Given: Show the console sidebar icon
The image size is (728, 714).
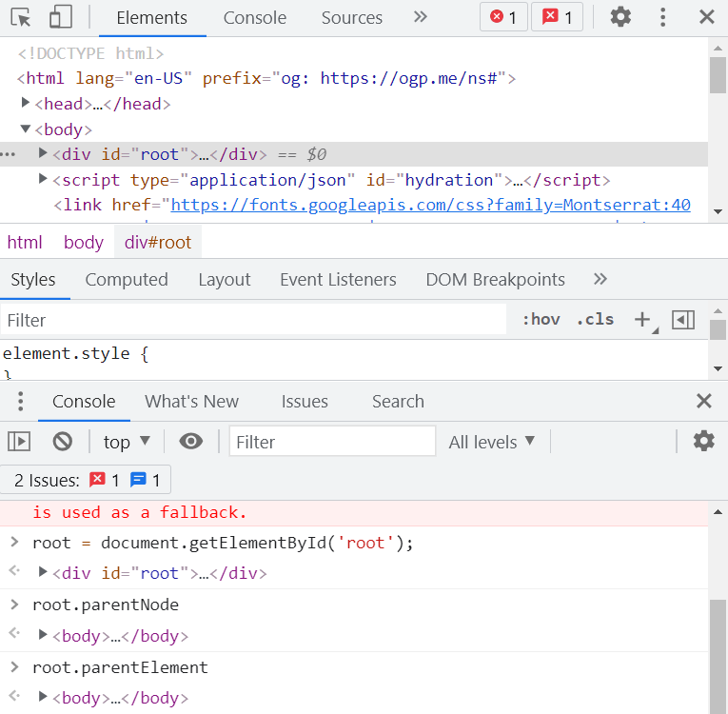Looking at the screenshot, I should 19,442.
